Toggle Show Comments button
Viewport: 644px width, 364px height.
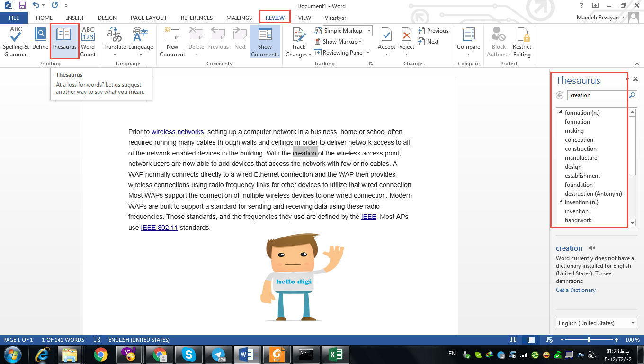click(x=265, y=36)
